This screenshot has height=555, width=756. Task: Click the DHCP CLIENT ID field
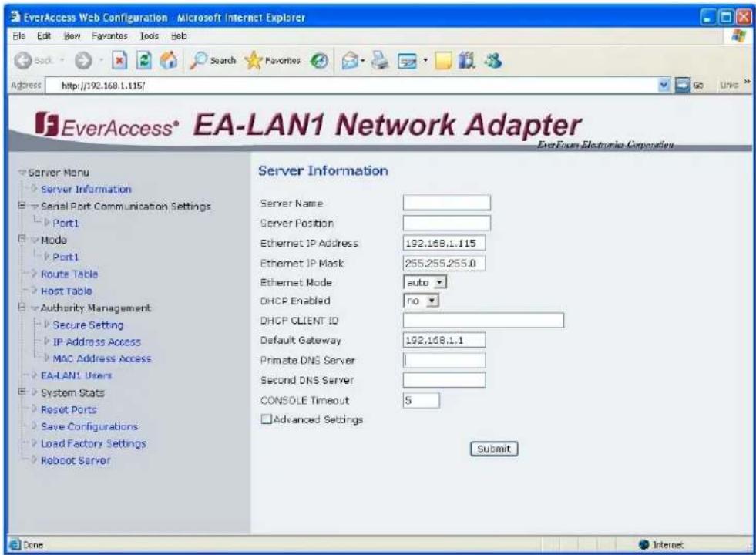pyautogui.click(x=483, y=320)
